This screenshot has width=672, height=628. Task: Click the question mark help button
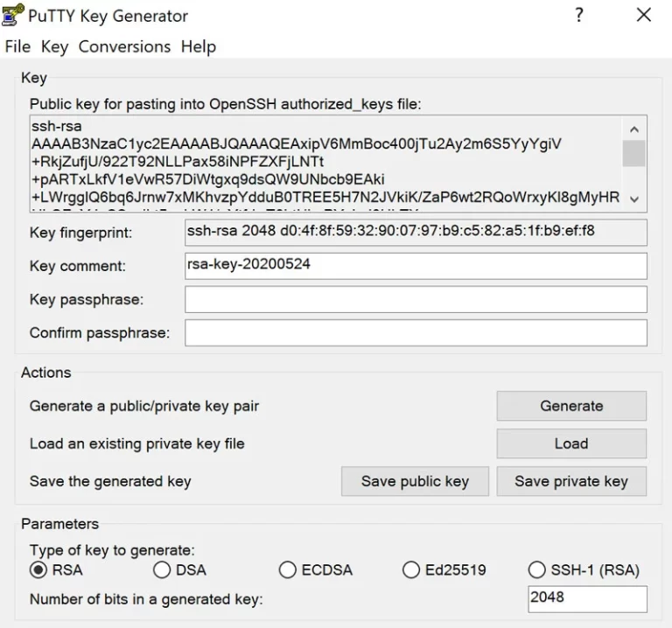578,15
